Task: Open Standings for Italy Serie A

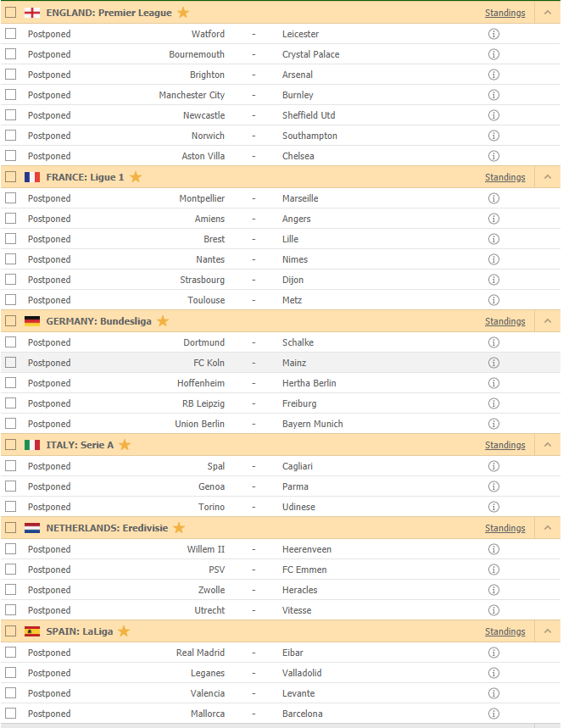Action: [504, 445]
